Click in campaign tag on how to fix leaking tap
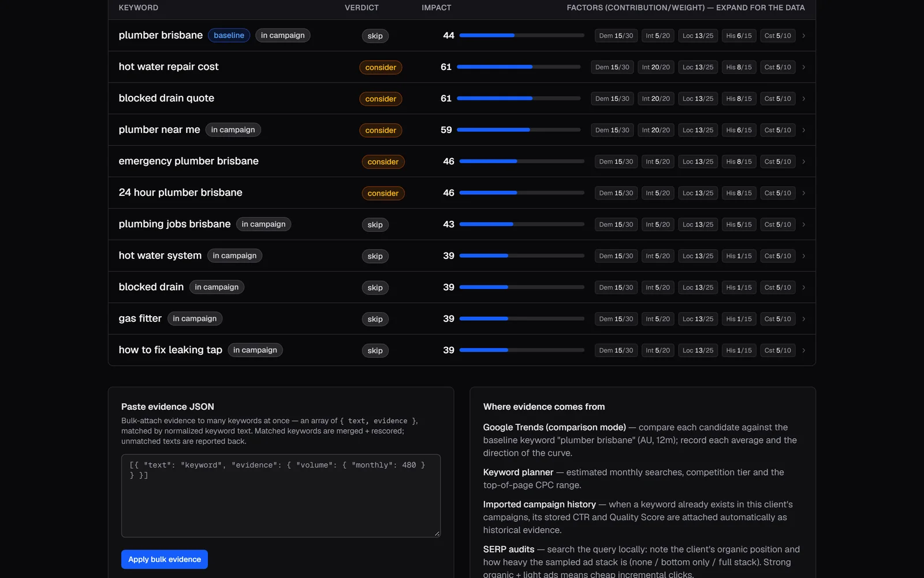Image resolution: width=924 pixels, height=578 pixels. click(x=255, y=350)
